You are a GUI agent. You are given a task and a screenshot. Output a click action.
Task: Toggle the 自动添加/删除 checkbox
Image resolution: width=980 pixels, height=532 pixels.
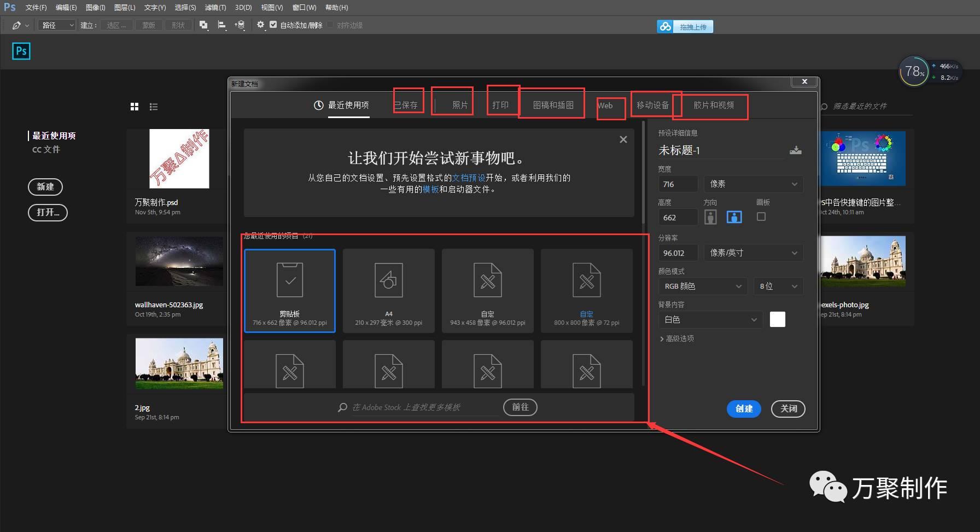(273, 25)
